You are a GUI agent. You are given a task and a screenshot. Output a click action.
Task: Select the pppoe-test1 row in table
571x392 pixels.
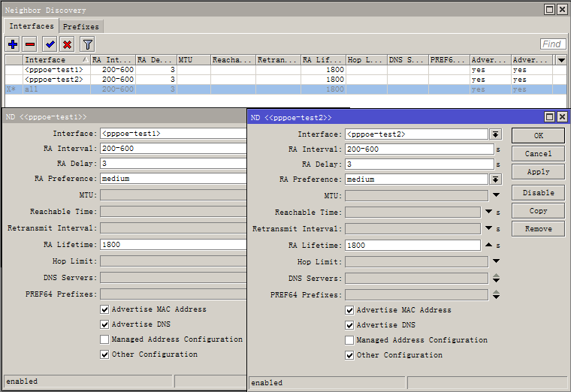pos(285,70)
